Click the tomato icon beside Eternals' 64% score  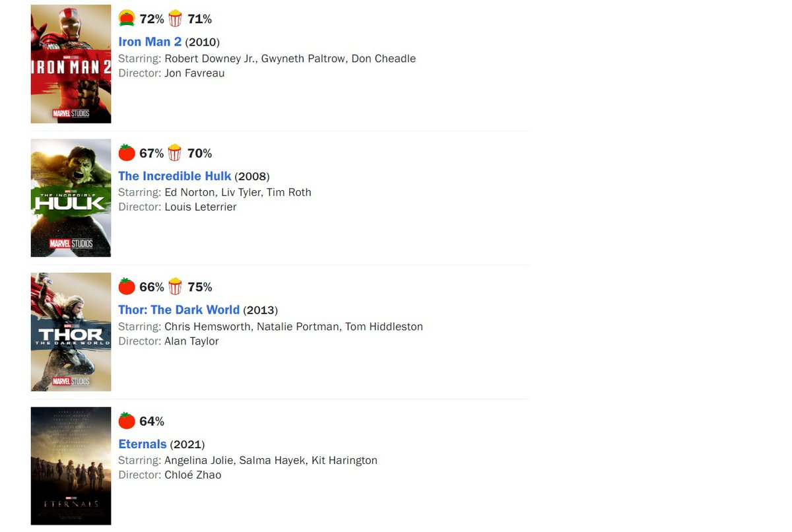(x=127, y=421)
